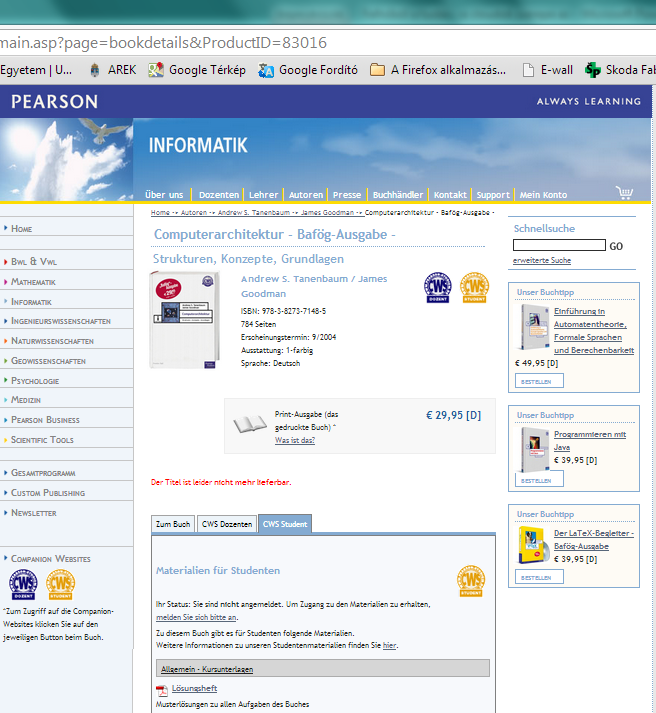The height and width of the screenshot is (713, 656).
Task: Open the Der LaTeX-Begleiter title link
Action: pyautogui.click(x=594, y=540)
